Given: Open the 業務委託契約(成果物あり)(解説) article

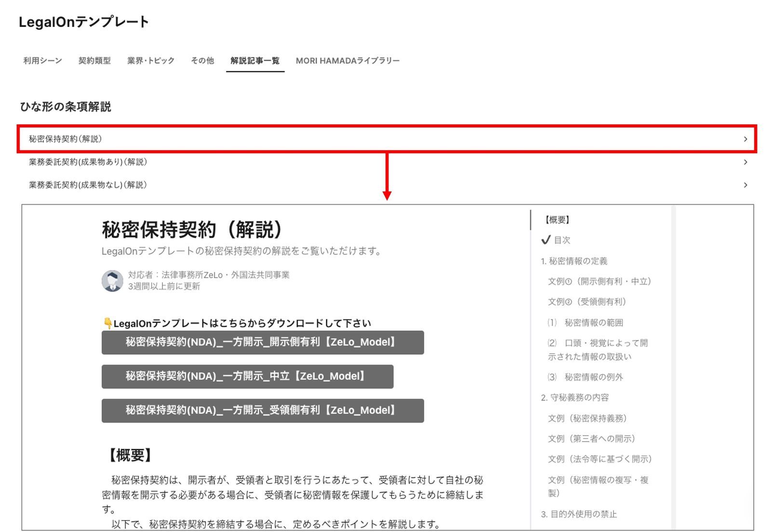Looking at the screenshot, I should coord(88,162).
